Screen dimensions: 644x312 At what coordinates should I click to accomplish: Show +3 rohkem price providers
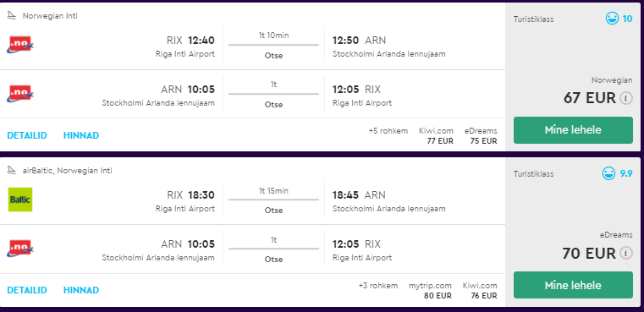click(x=378, y=286)
